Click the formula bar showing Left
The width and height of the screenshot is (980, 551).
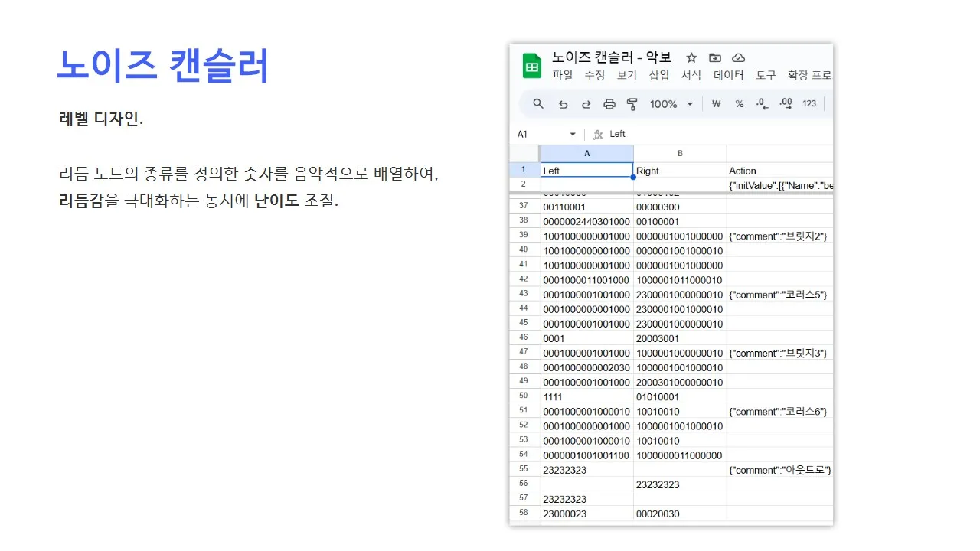[x=720, y=134]
